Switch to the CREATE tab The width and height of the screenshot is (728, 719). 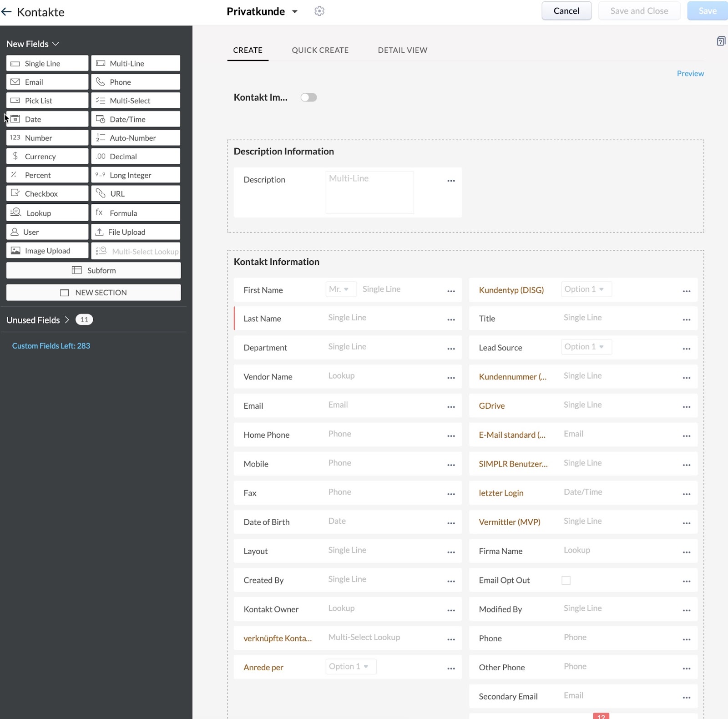248,50
